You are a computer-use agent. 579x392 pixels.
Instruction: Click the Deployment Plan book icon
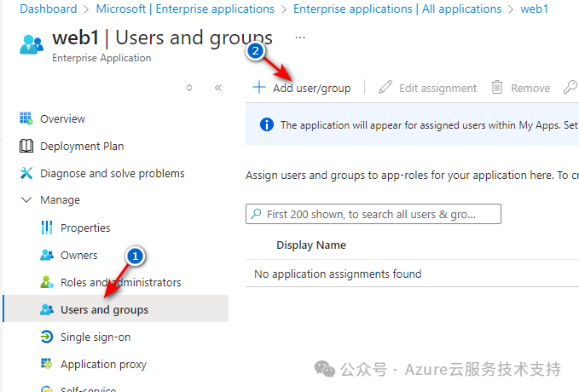coord(26,146)
